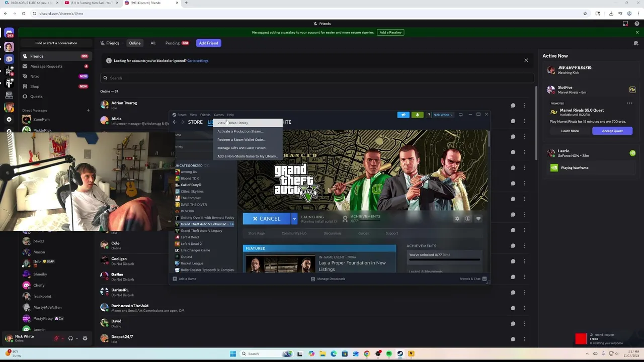Open the Message Requests envelope entry
This screenshot has width=644, height=362.
pos(55,66)
